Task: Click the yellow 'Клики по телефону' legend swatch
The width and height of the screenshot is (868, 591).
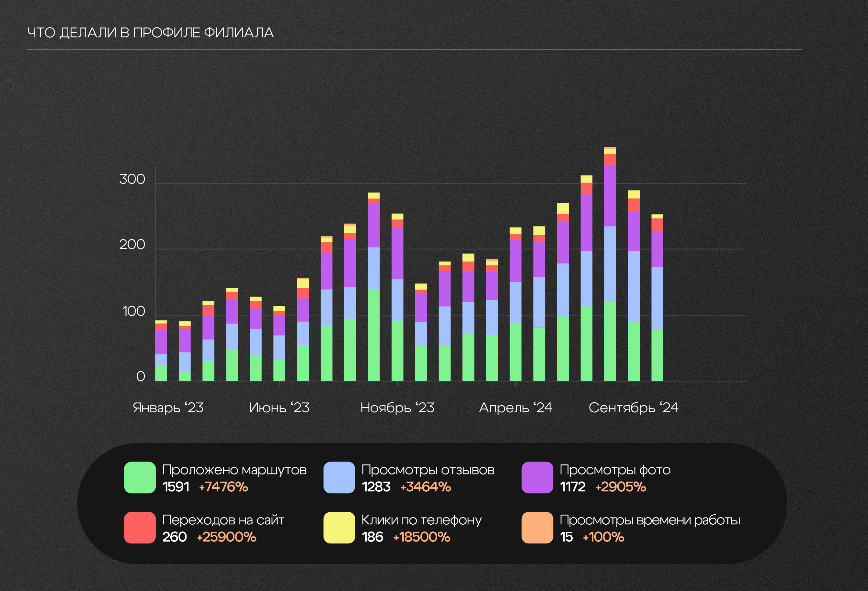Action: click(x=339, y=528)
